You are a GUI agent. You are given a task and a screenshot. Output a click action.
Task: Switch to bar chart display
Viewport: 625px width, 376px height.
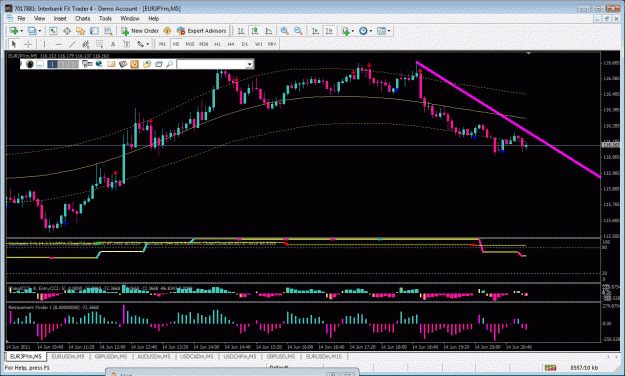click(x=241, y=31)
